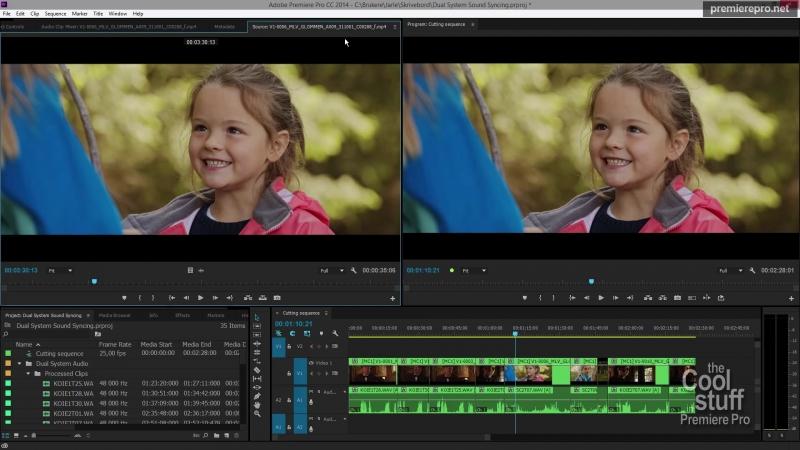Open the Sequence menu

[55, 13]
